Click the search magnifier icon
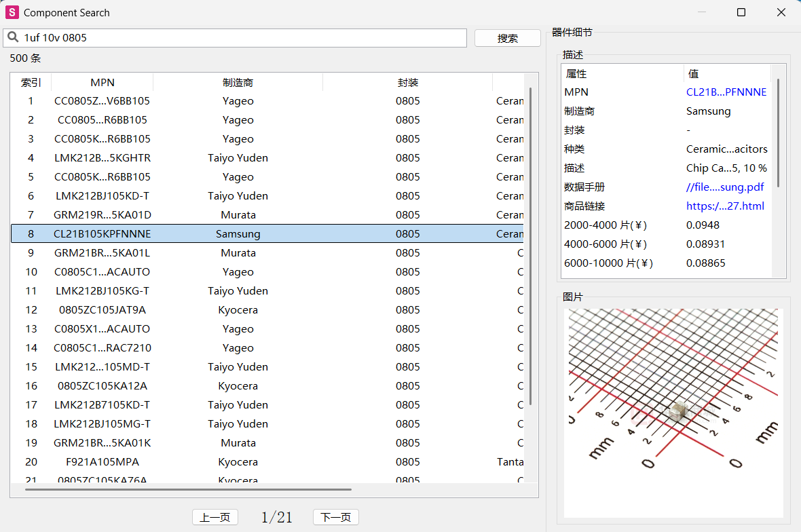The width and height of the screenshot is (801, 532). coord(13,38)
